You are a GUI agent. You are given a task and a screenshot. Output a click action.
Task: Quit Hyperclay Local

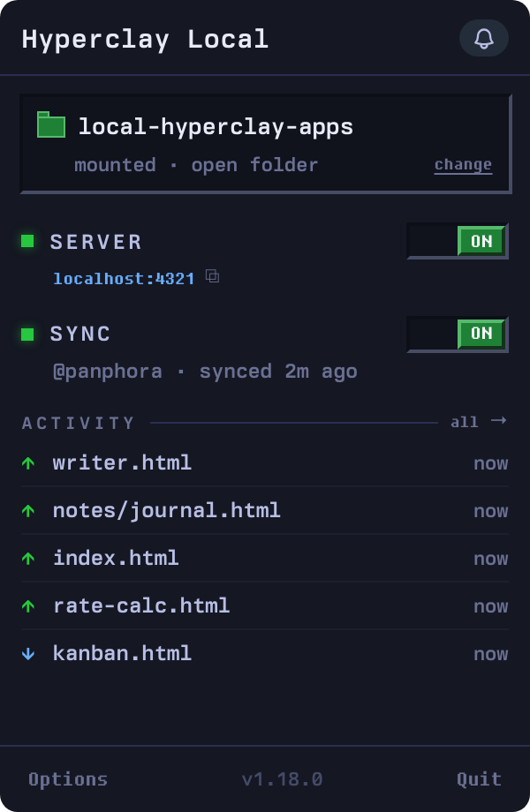tap(479, 779)
